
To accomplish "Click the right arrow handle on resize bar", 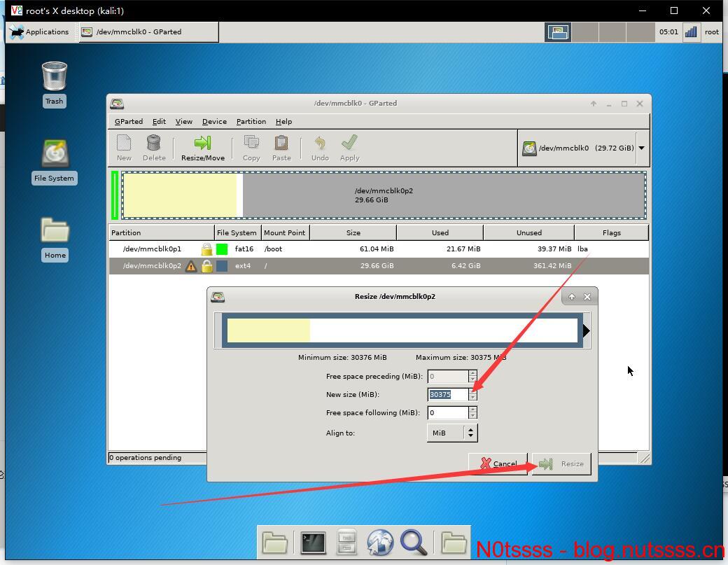I will click(587, 331).
